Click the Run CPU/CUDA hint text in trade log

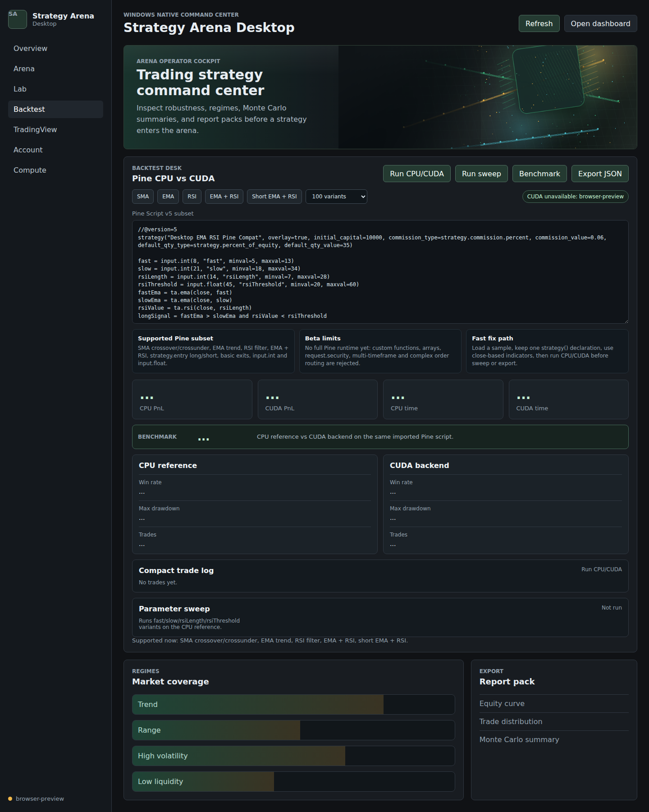tap(601, 569)
